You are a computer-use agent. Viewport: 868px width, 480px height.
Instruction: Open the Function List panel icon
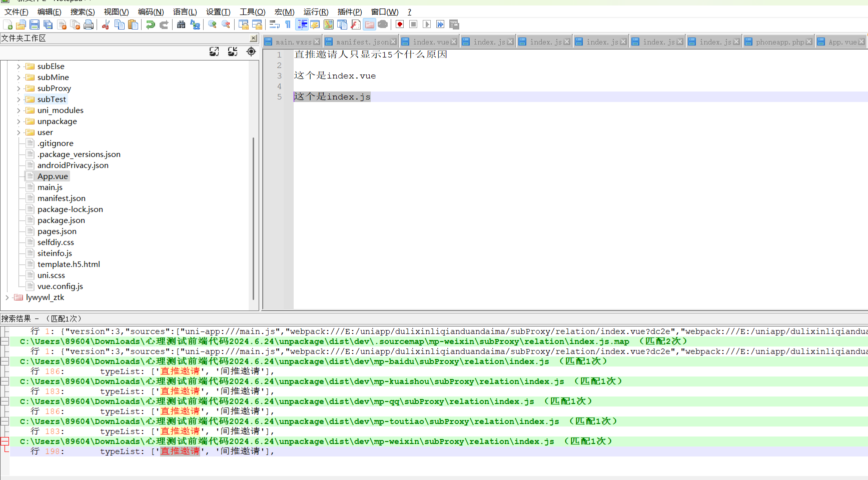pyautogui.click(x=356, y=24)
